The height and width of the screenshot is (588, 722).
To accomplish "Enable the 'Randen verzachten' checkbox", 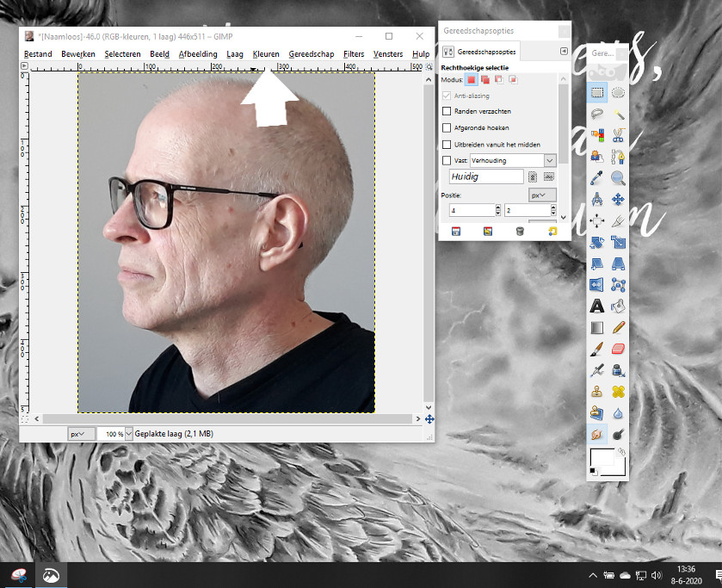I will click(446, 111).
